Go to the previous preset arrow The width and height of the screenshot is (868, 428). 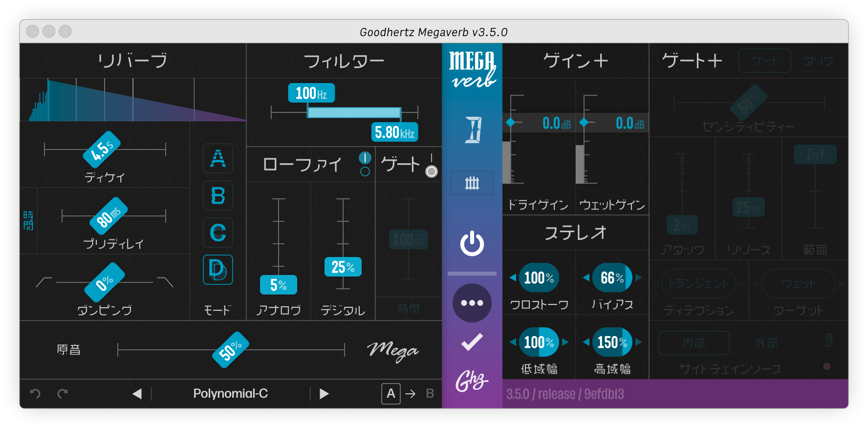[137, 393]
